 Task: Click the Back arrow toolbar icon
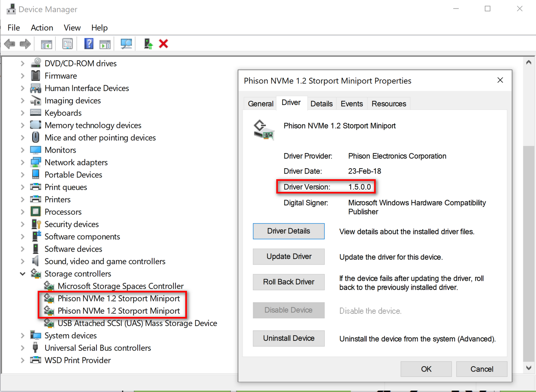[x=9, y=44]
